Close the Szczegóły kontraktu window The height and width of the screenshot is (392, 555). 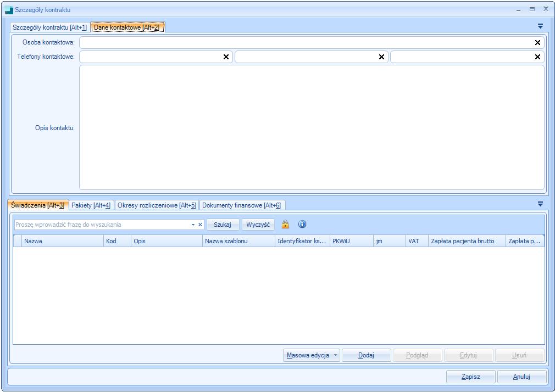tap(546, 9)
